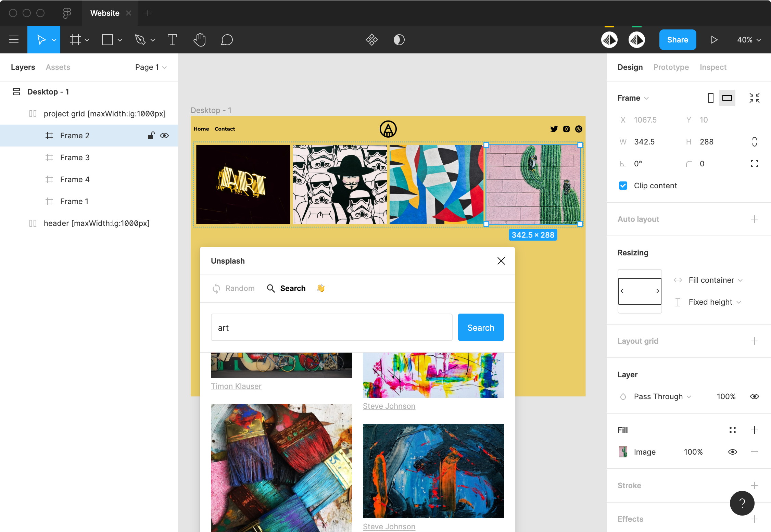
Task: Toggle constrain proportions link icon
Action: click(x=755, y=142)
